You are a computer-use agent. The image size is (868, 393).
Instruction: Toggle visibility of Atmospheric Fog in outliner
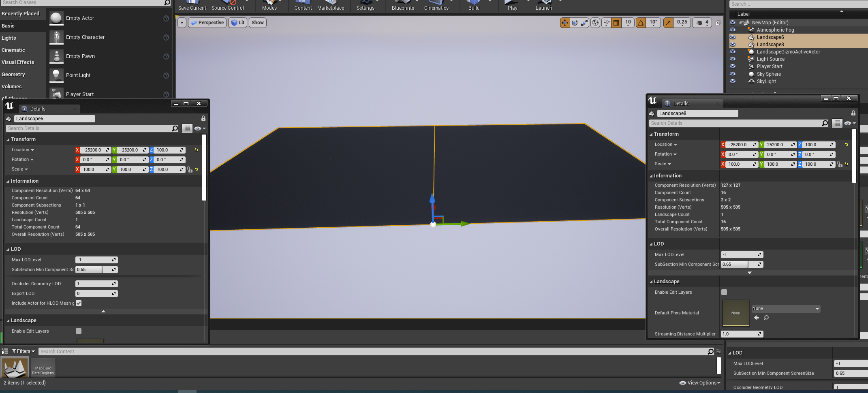click(x=733, y=30)
